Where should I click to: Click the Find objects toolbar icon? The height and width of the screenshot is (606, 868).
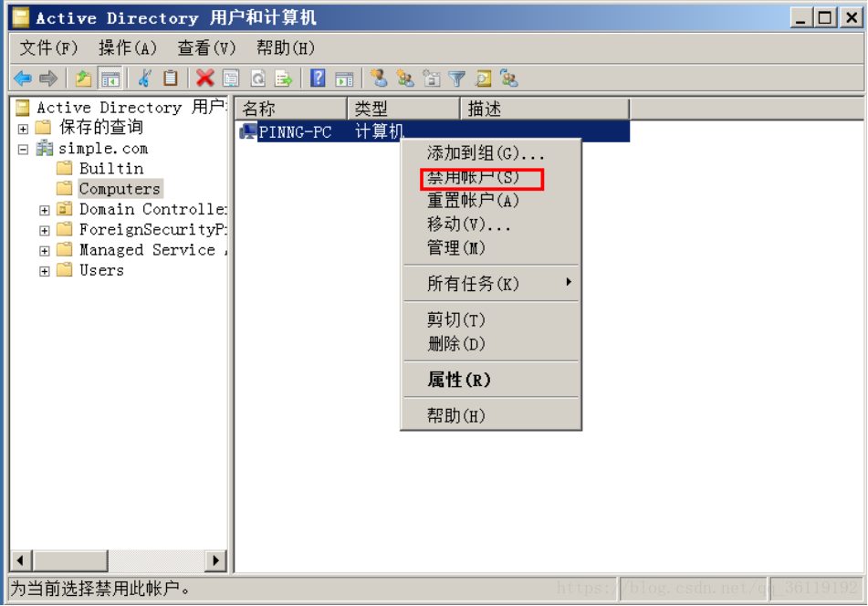point(483,78)
